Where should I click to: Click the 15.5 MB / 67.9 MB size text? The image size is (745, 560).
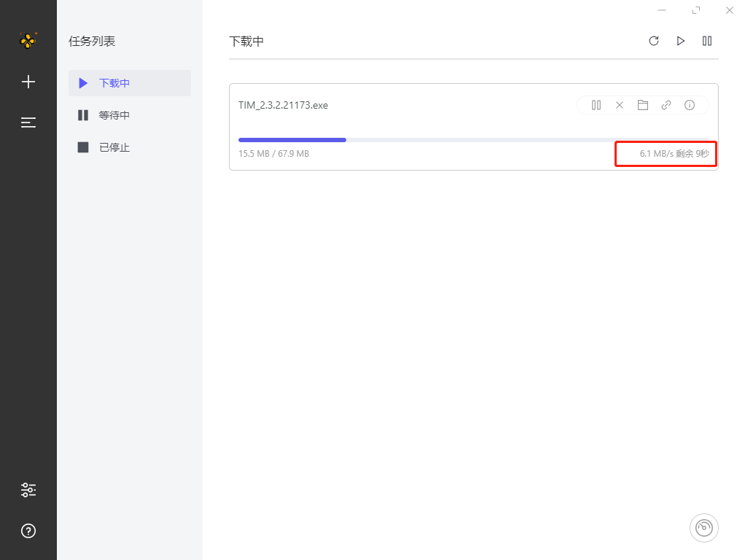(273, 154)
